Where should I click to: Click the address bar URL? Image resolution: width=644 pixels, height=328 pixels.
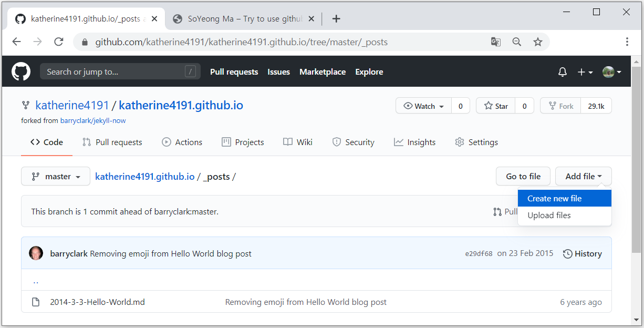coord(241,42)
